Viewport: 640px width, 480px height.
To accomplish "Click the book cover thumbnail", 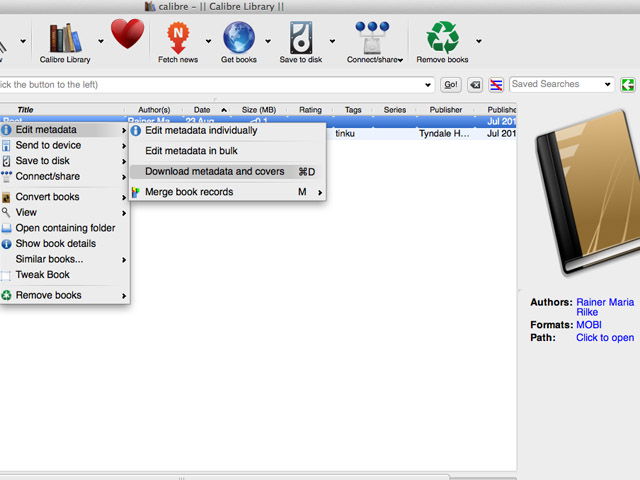I will 588,192.
